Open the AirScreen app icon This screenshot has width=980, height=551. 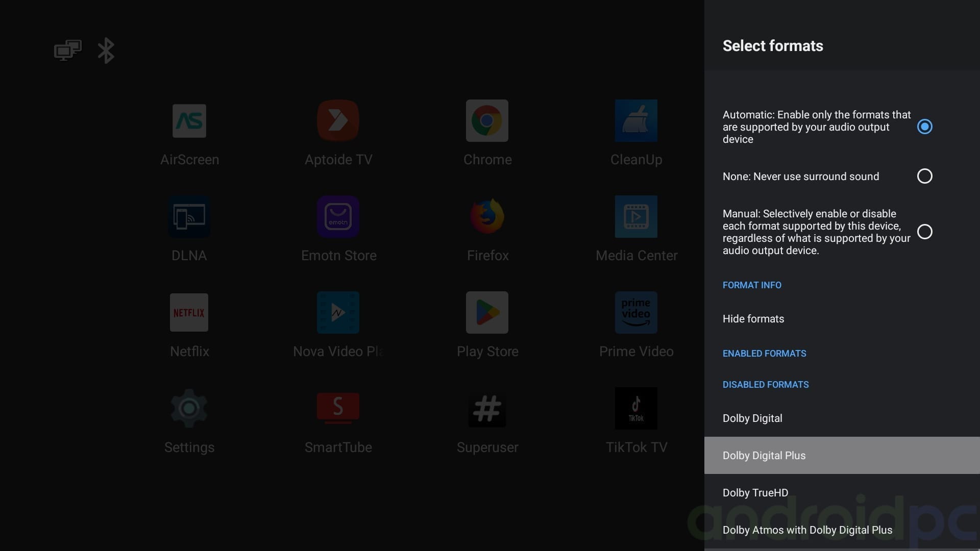189,121
